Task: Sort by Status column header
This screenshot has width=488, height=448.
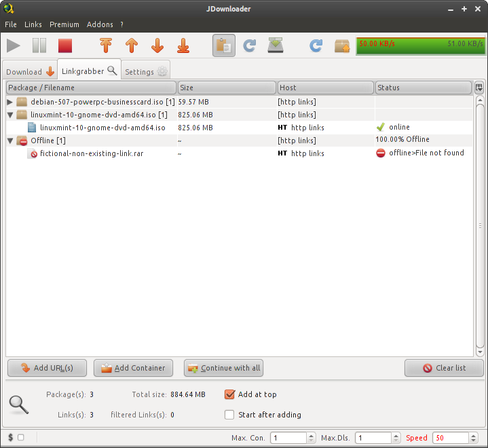Action: tap(424, 88)
